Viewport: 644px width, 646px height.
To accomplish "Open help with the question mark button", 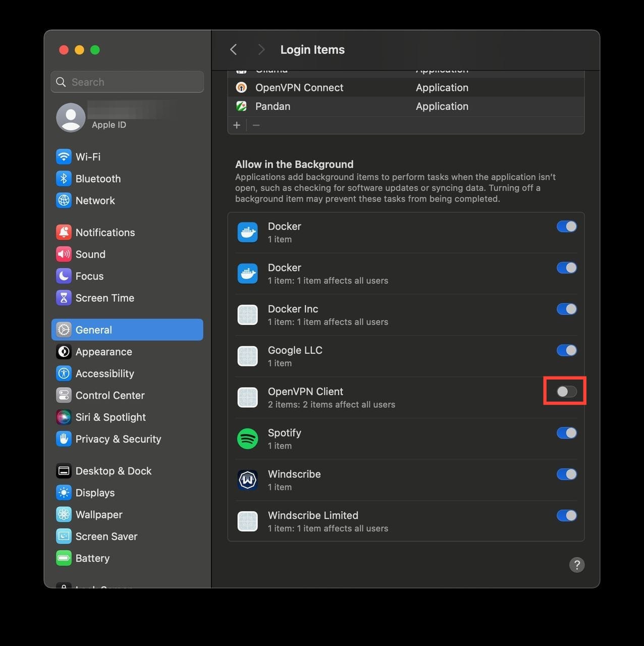I will point(577,565).
